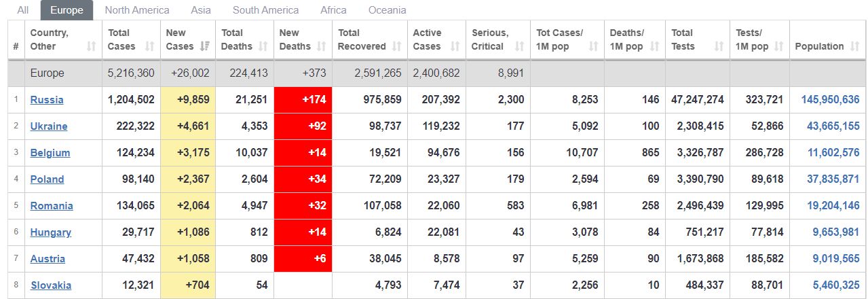This screenshot has width=868, height=299.
Task: Open the Russia country link
Action: click(47, 100)
